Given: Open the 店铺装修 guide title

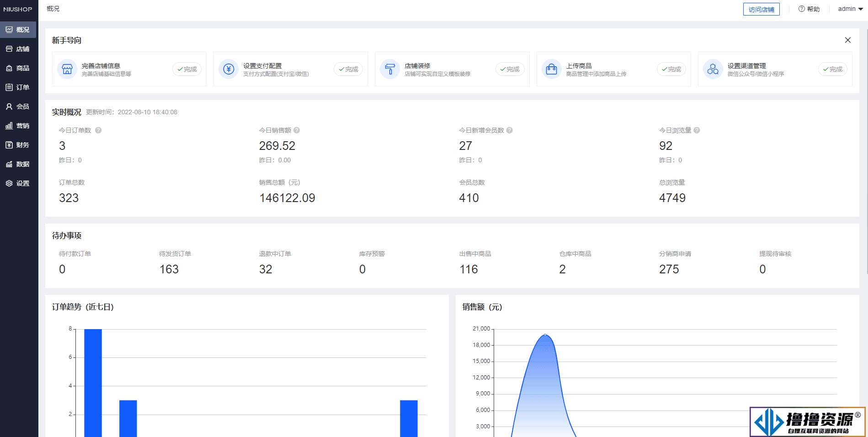Looking at the screenshot, I should [417, 66].
